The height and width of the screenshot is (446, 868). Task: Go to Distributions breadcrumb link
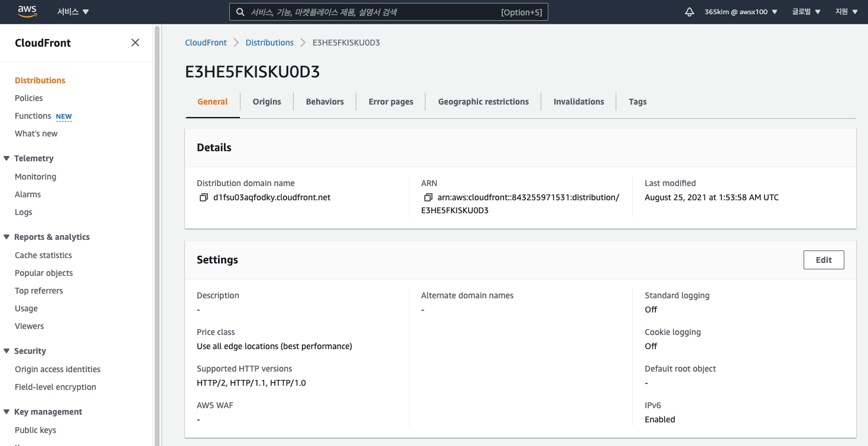[269, 43]
